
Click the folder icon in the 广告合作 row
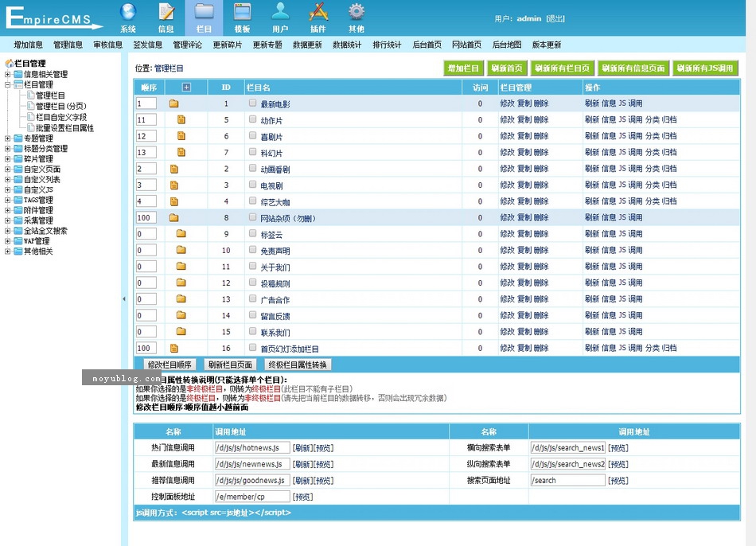(181, 299)
